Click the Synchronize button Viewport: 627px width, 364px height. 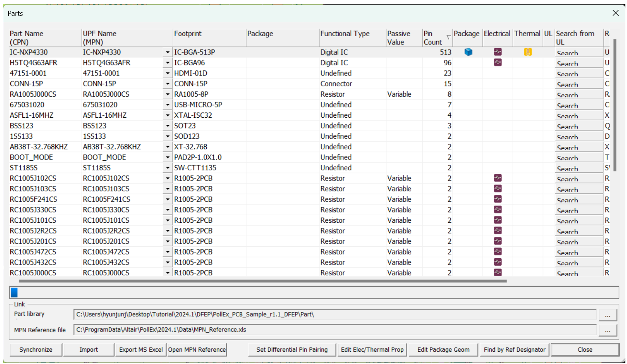tap(36, 349)
